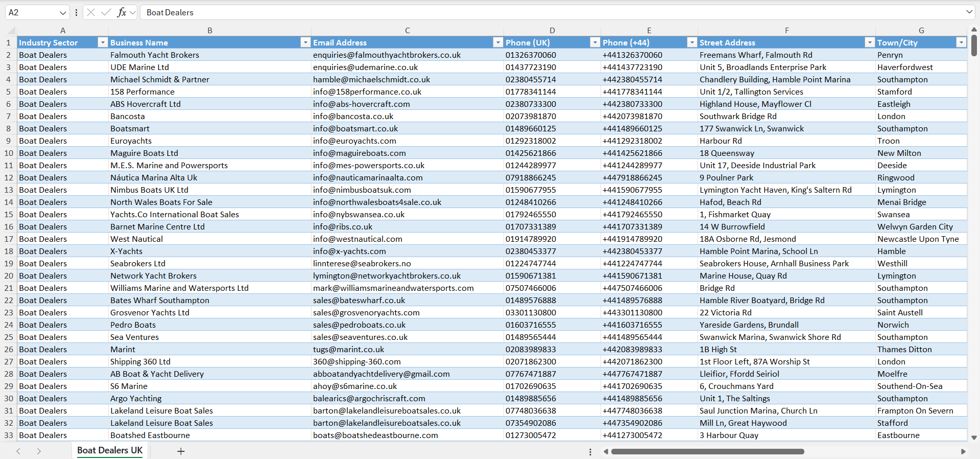Click inside the formula bar input
Image resolution: width=980 pixels, height=459 pixels.
tap(552, 12)
